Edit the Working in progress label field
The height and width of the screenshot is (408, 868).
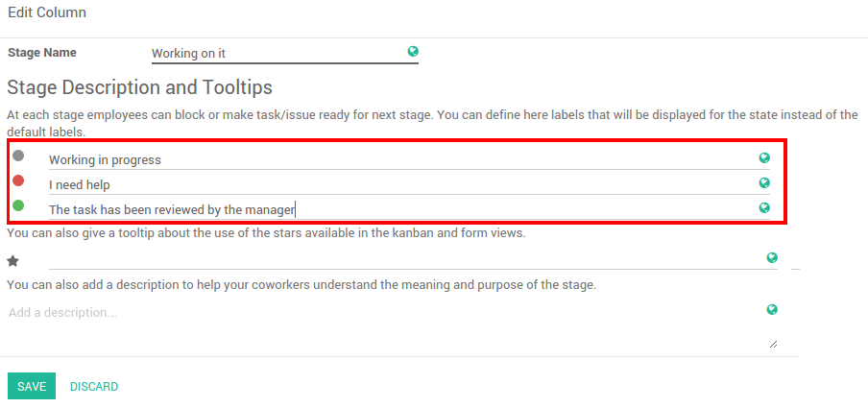tap(384, 159)
